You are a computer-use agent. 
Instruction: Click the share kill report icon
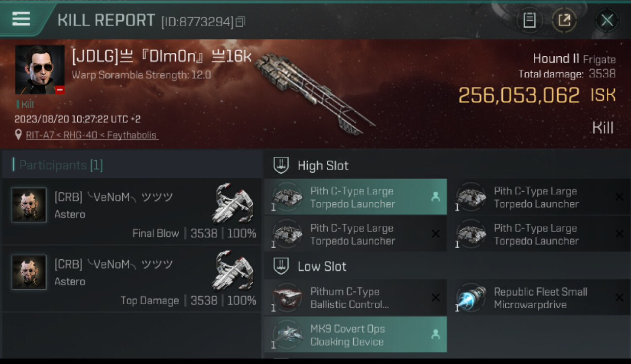pyautogui.click(x=564, y=20)
